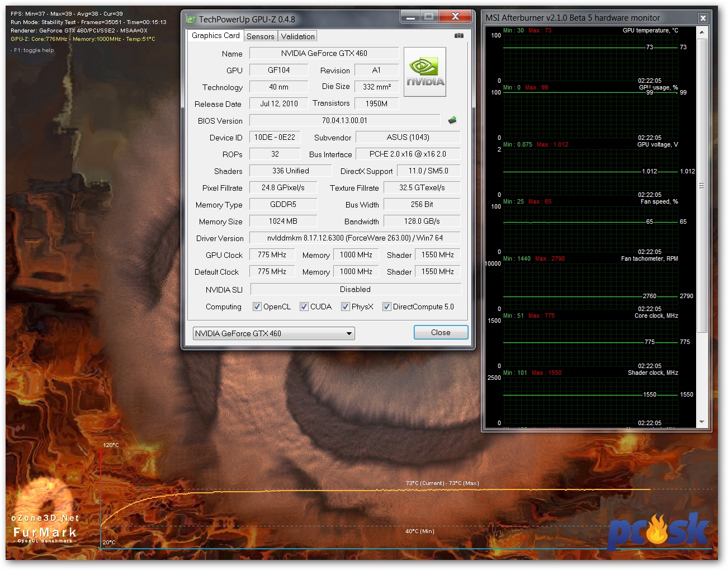Click the GPU-Z title bar app icon

coord(191,19)
